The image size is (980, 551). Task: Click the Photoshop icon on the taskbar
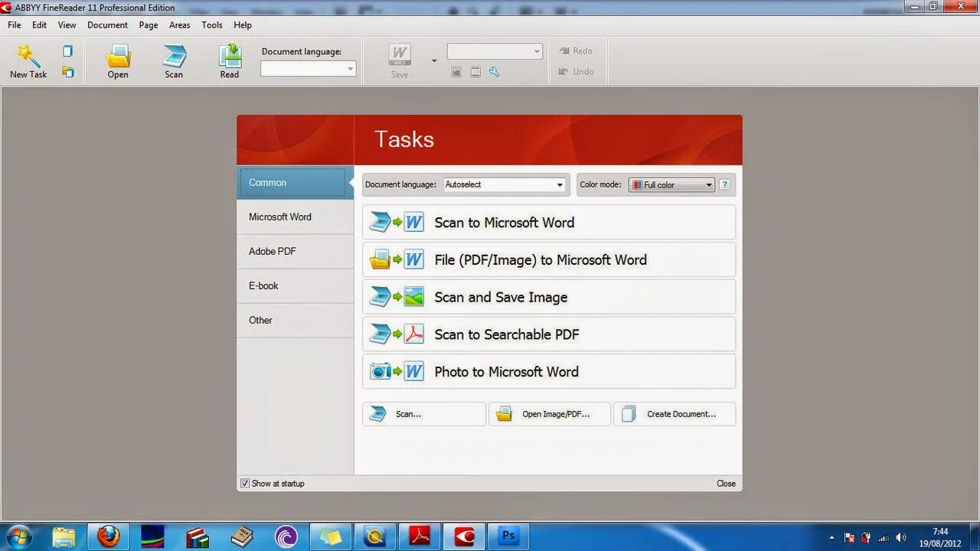508,536
